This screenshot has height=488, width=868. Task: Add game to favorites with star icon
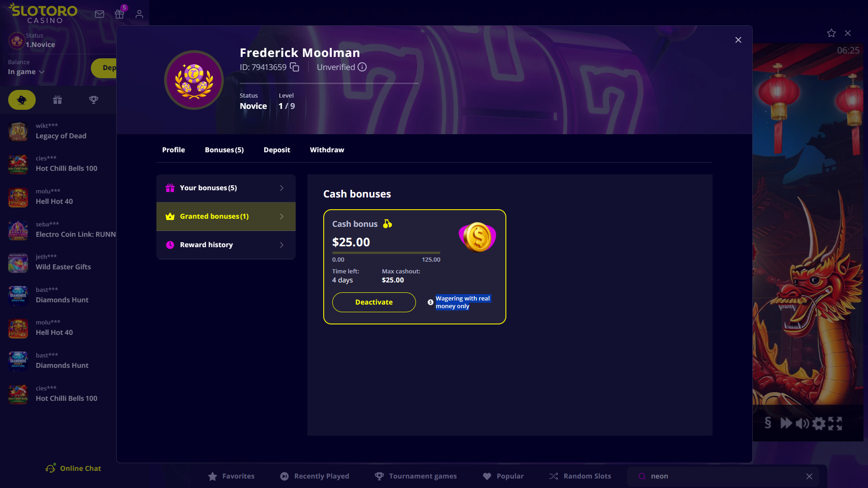click(831, 33)
